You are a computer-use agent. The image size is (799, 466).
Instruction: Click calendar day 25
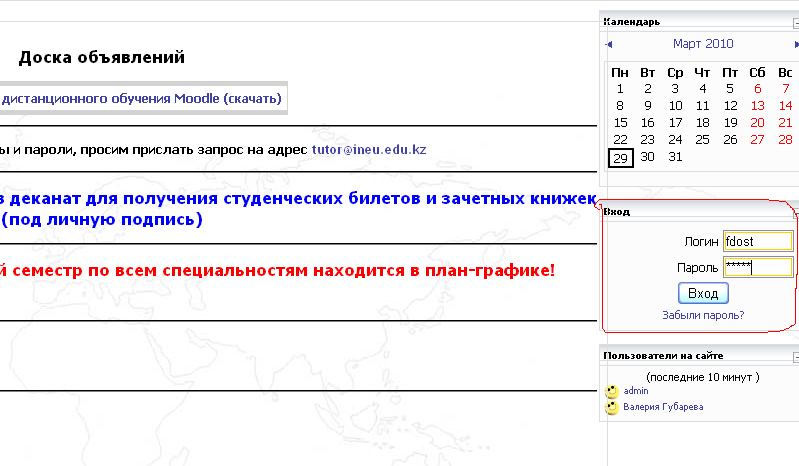(x=703, y=140)
